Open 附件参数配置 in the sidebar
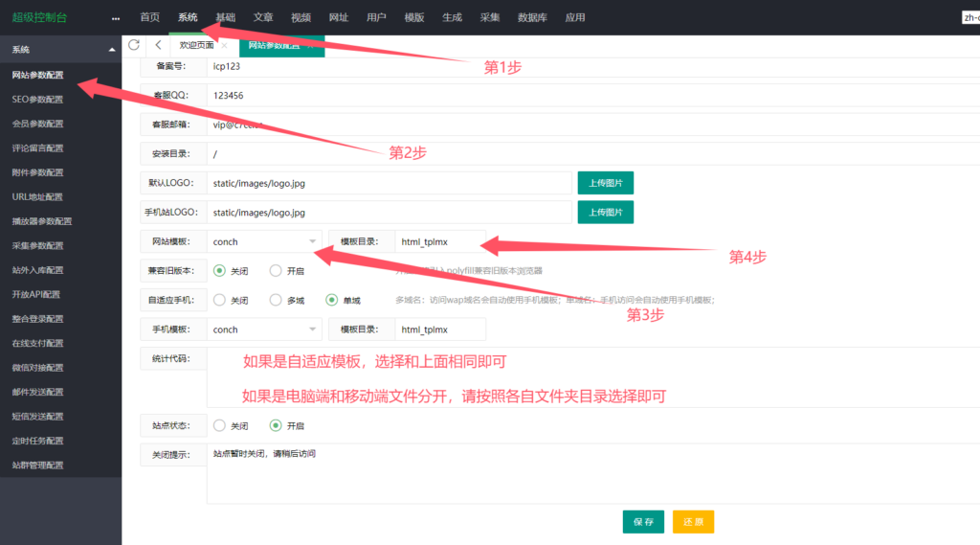This screenshot has height=545, width=980. pyautogui.click(x=37, y=172)
